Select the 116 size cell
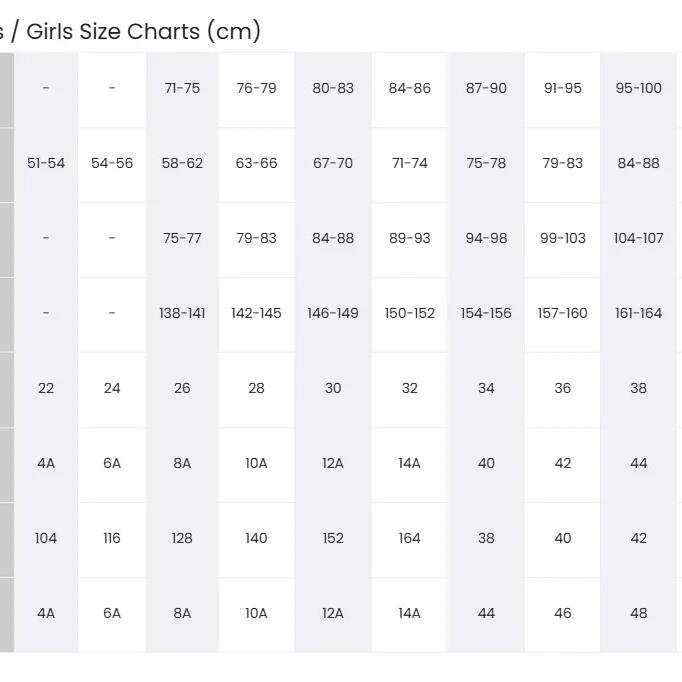This screenshot has height=682, width=682. tap(112, 540)
